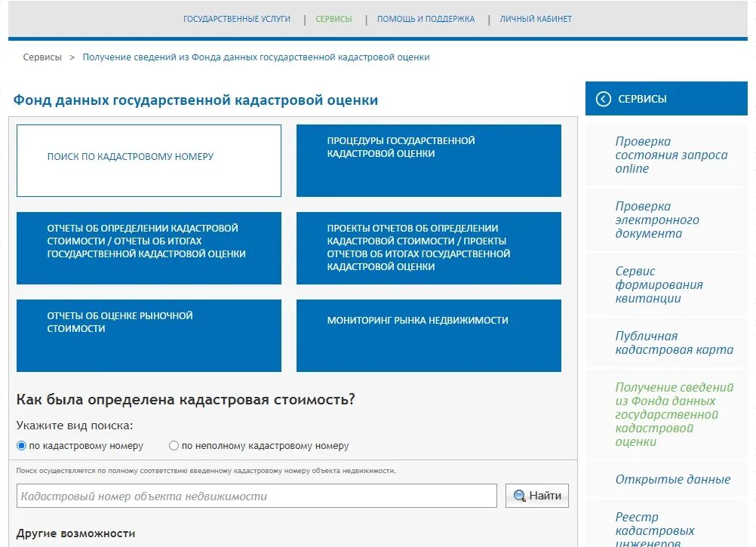
Task: Click the circular back arrow beside СЕРВИСЫ sidebar header
Action: [602, 98]
